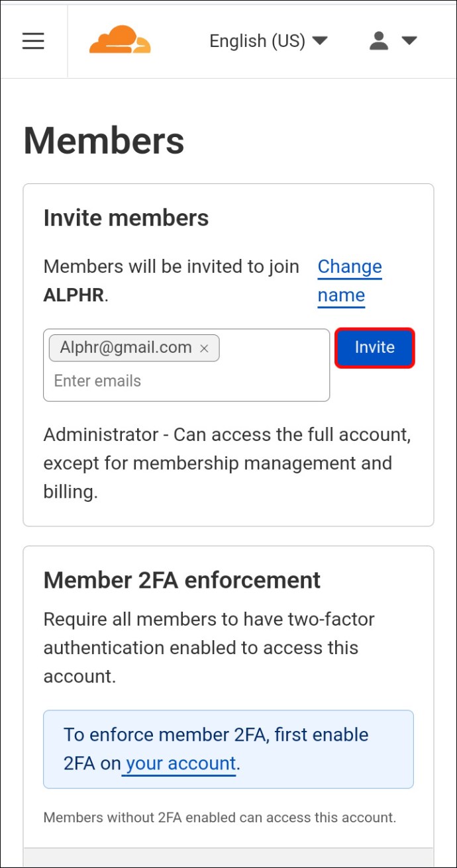Click the 'Members without 2FA enabled' footnote

(x=220, y=817)
